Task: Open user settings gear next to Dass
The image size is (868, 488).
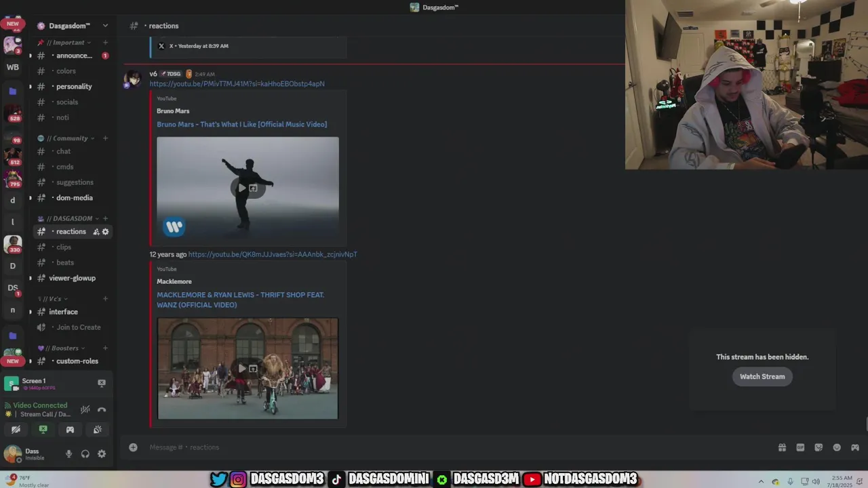Action: pos(102,454)
